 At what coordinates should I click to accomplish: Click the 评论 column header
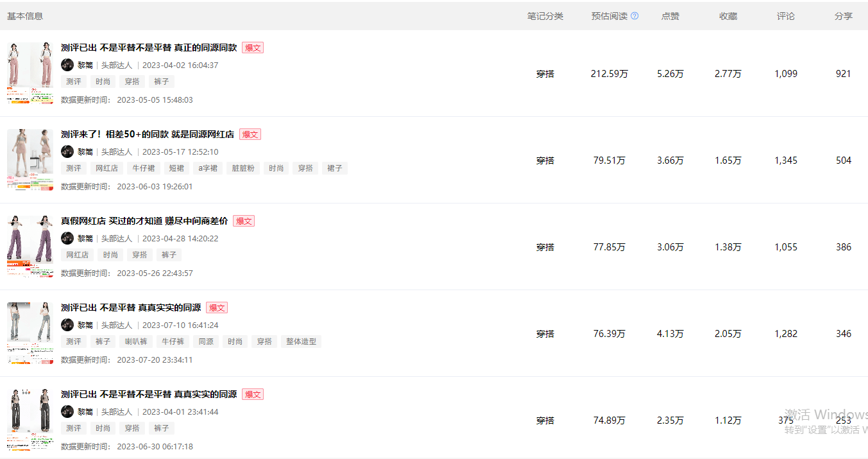click(786, 16)
